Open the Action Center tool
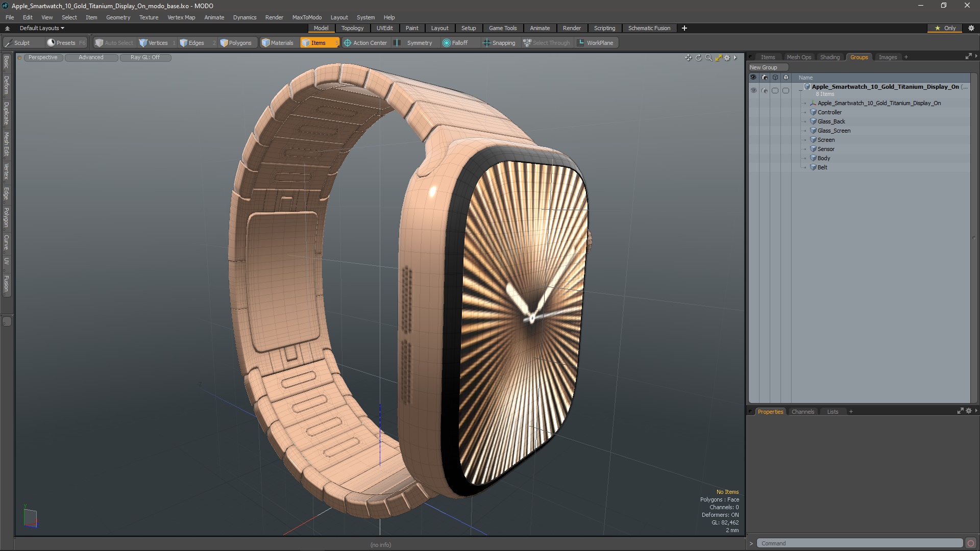This screenshot has width=980, height=551. (x=365, y=43)
